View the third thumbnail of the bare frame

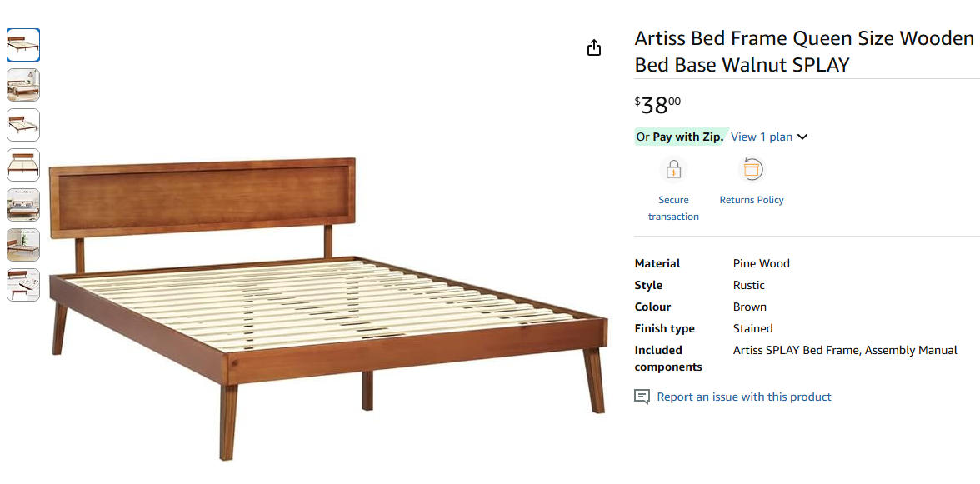(22, 124)
